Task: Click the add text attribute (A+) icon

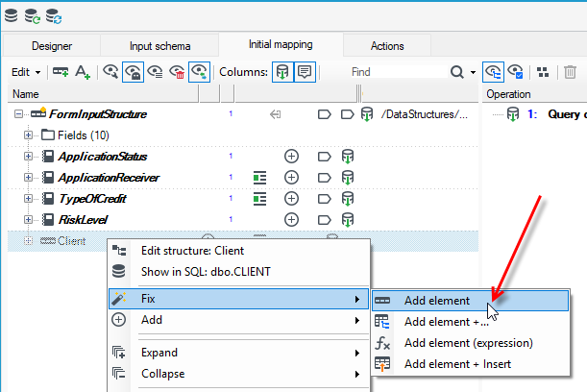Action: [x=83, y=72]
